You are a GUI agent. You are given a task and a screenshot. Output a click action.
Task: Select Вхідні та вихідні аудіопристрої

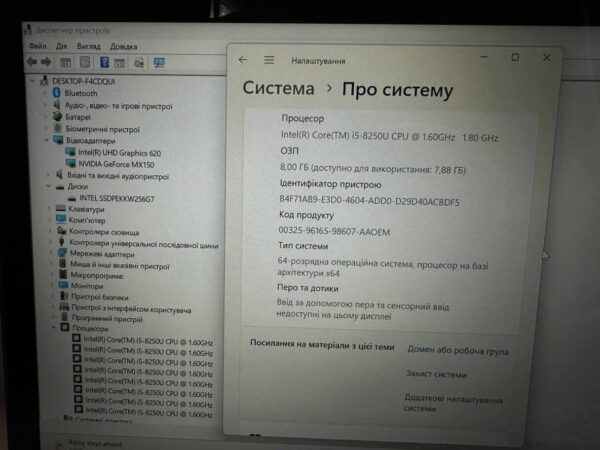pyautogui.click(x=118, y=176)
